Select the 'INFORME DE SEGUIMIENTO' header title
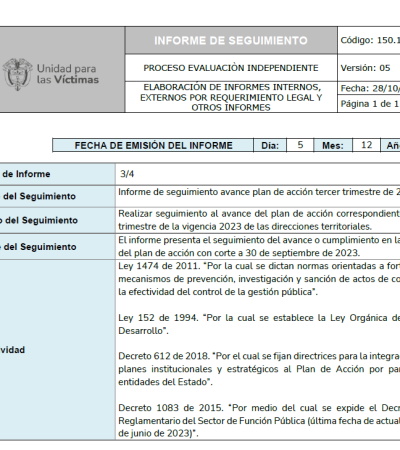Screen dimensions: 400x450 tap(231, 41)
